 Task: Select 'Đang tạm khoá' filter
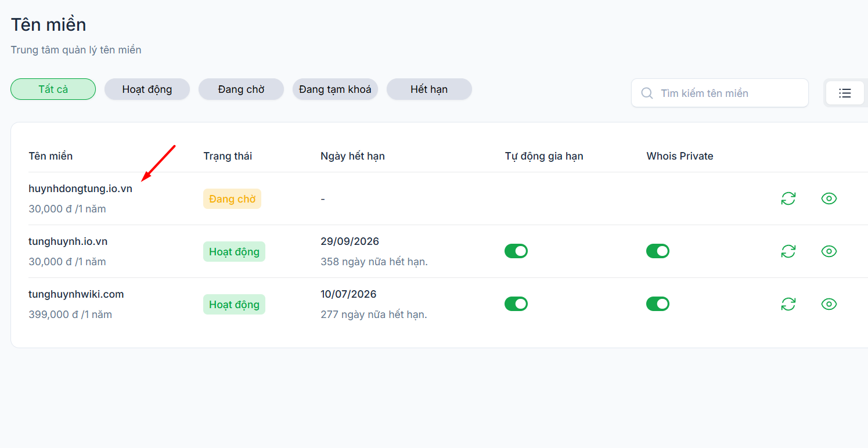(x=335, y=89)
